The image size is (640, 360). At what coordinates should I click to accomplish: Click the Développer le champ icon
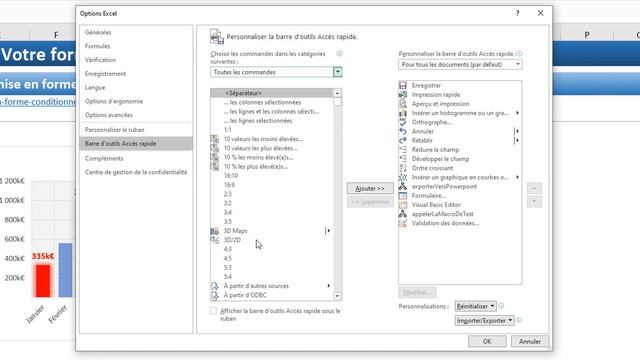[403, 159]
